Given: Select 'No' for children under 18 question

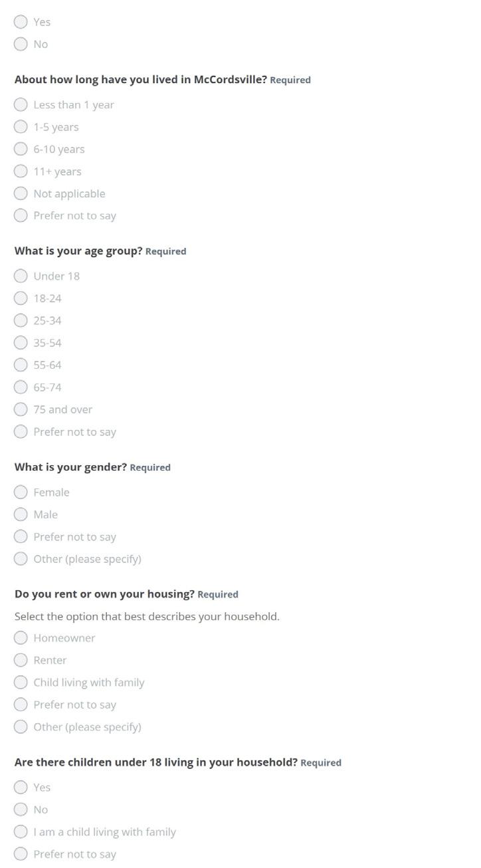Looking at the screenshot, I should 21,810.
